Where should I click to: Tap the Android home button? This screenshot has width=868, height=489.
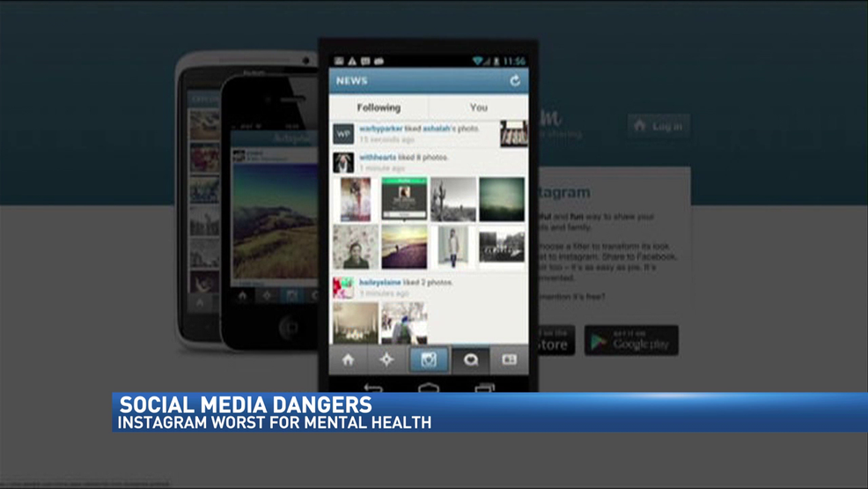[429, 387]
